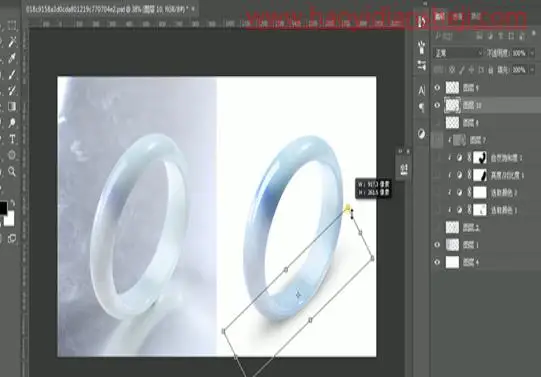
Task: Select the Brush tool
Action: 12,74
